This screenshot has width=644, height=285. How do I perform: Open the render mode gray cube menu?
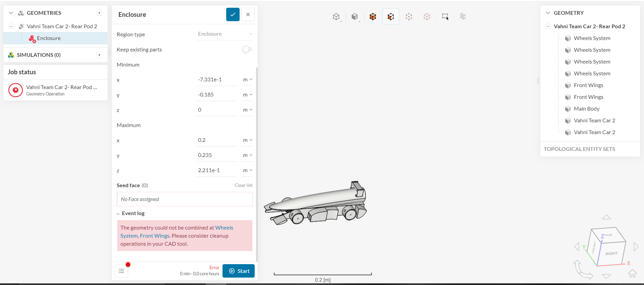355,16
